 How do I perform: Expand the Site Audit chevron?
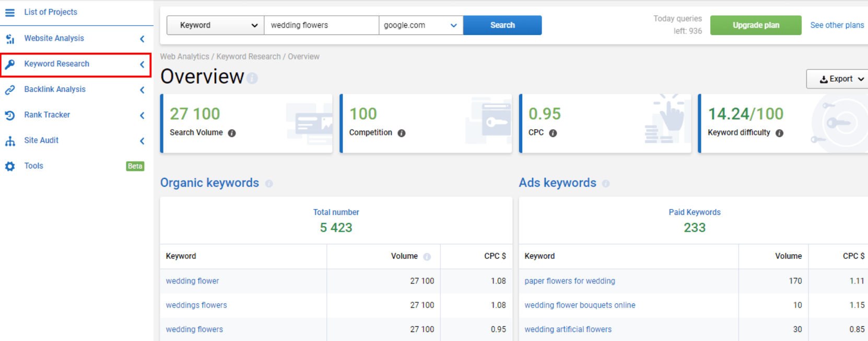(142, 141)
